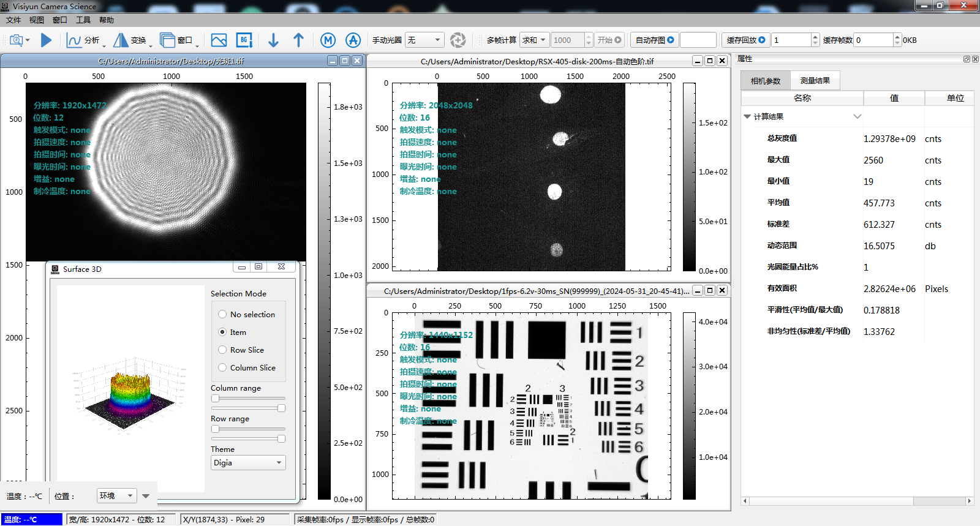The height and width of the screenshot is (526, 980).
Task: Start live acquisition with play button
Action: (x=46, y=40)
